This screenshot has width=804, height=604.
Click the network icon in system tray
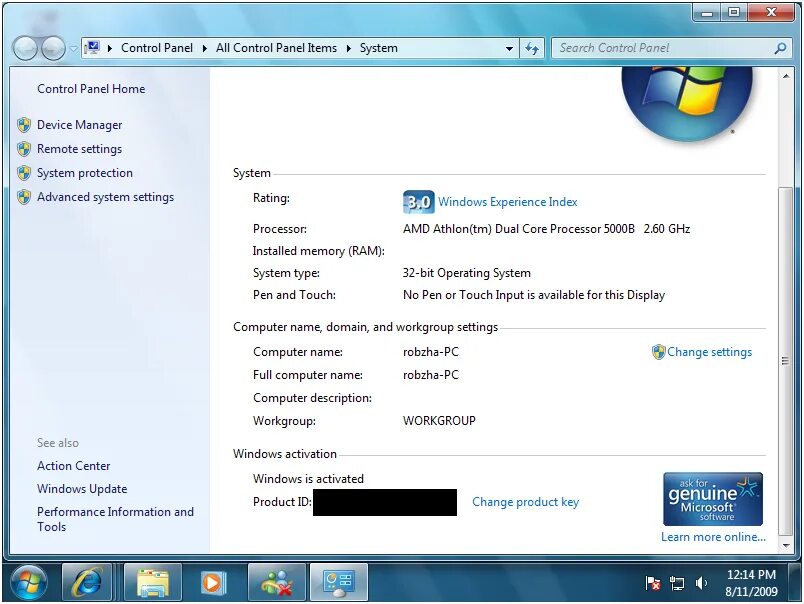(677, 583)
